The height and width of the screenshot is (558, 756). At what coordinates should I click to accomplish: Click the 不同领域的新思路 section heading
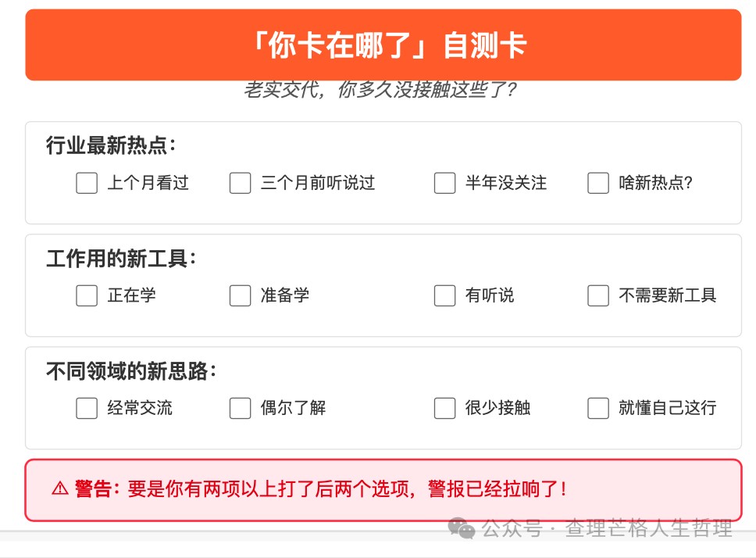point(131,371)
